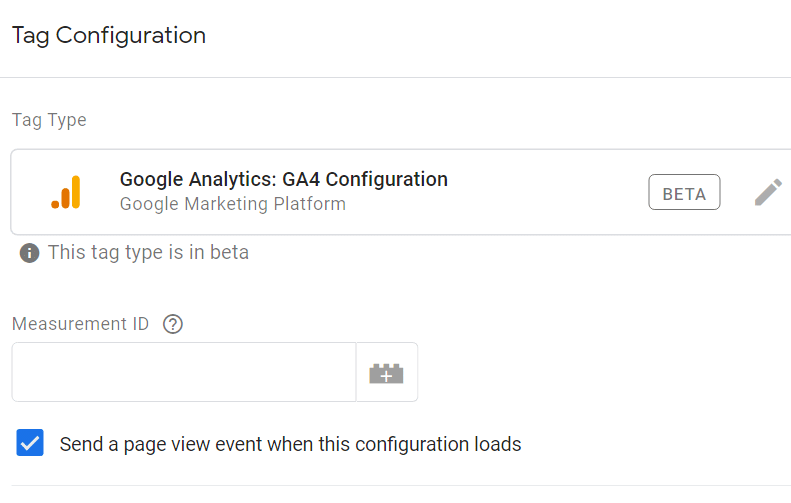
Task: Click the Tag Type label
Action: click(49, 120)
